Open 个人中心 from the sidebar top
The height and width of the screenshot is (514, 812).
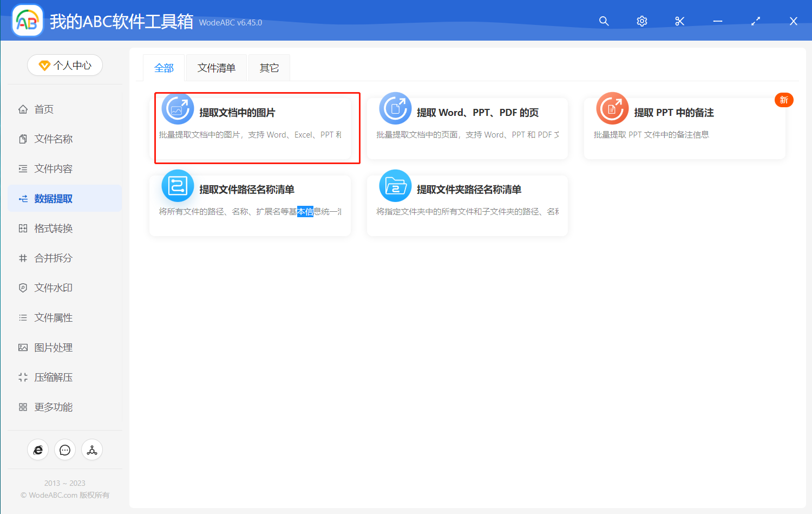[64, 65]
